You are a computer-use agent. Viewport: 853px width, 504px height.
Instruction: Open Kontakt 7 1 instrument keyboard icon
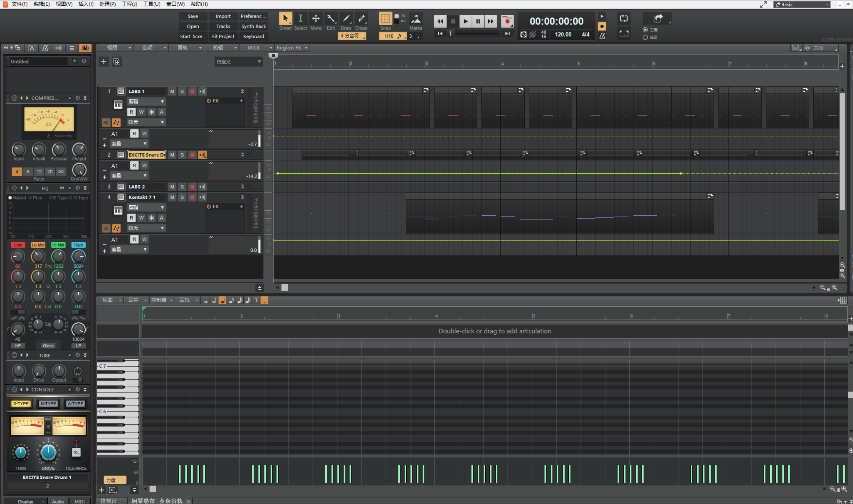point(118,211)
